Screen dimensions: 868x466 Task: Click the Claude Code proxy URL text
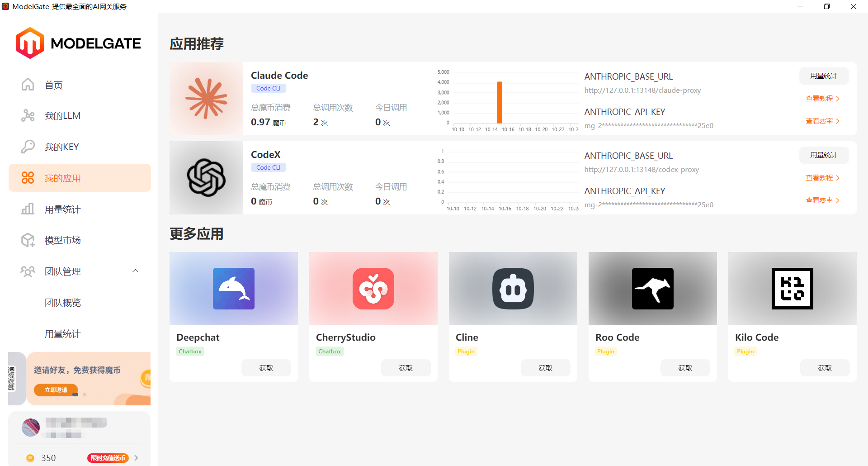coord(642,90)
